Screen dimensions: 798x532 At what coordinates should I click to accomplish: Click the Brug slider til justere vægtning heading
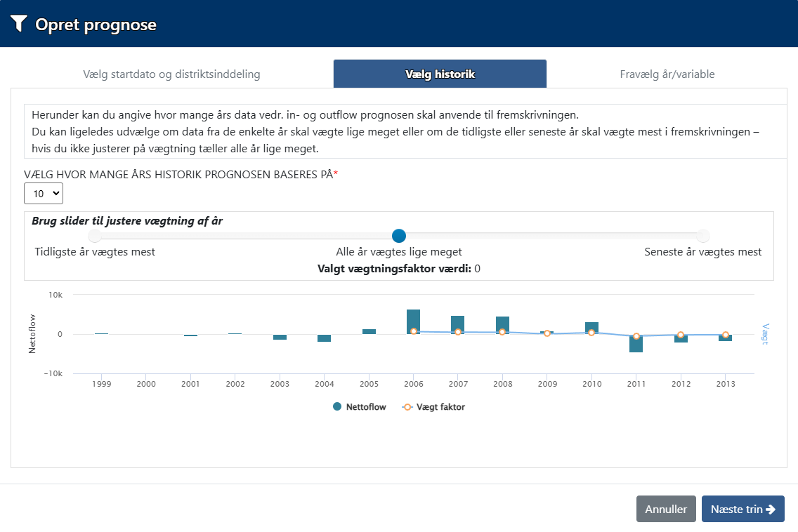(127, 221)
